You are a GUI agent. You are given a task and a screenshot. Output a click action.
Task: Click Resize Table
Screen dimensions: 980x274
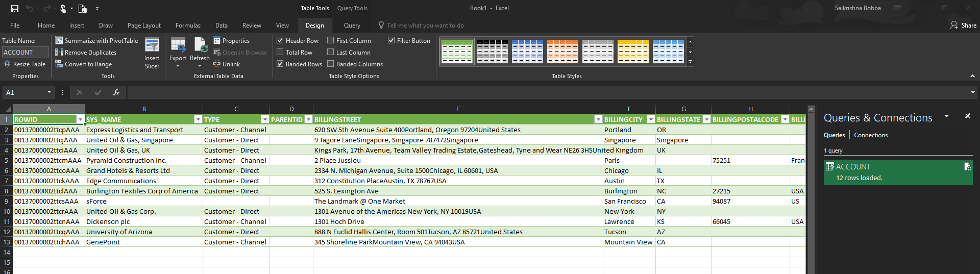pos(25,64)
